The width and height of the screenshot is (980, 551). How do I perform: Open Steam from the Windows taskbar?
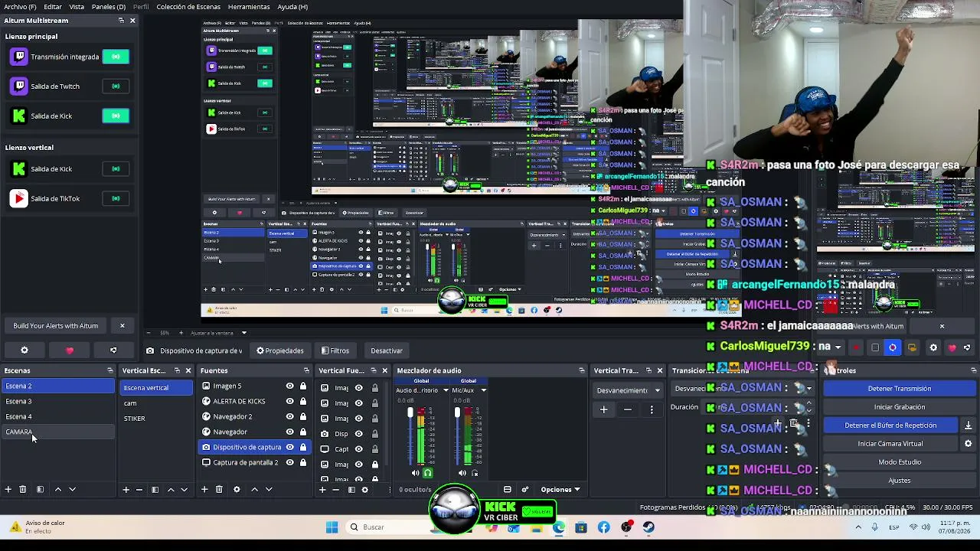point(648,527)
